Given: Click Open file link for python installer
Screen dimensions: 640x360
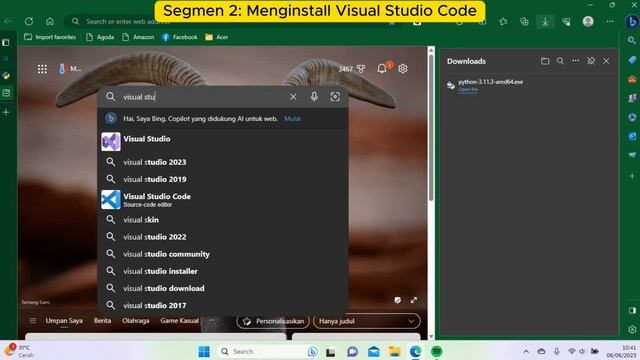Looking at the screenshot, I should click(468, 90).
